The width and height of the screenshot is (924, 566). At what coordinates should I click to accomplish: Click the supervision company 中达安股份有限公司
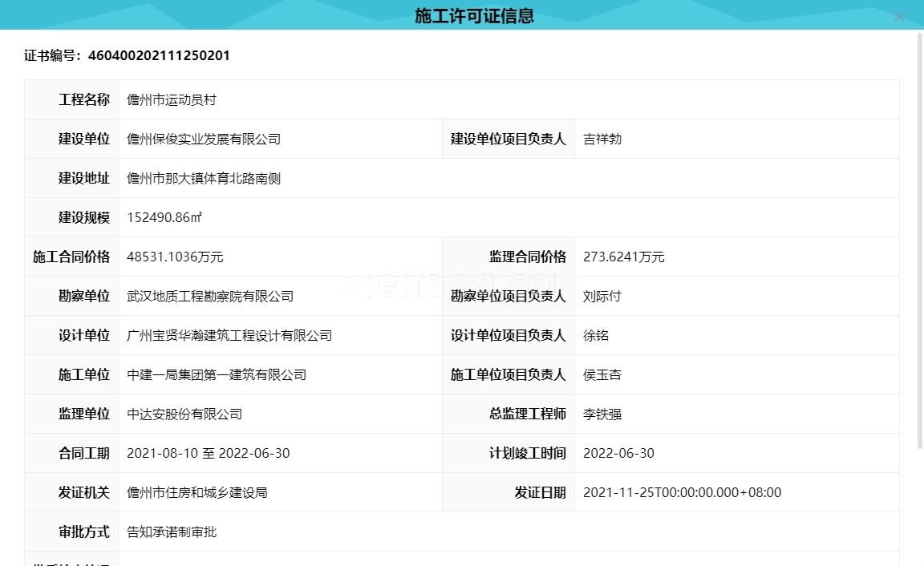click(184, 414)
